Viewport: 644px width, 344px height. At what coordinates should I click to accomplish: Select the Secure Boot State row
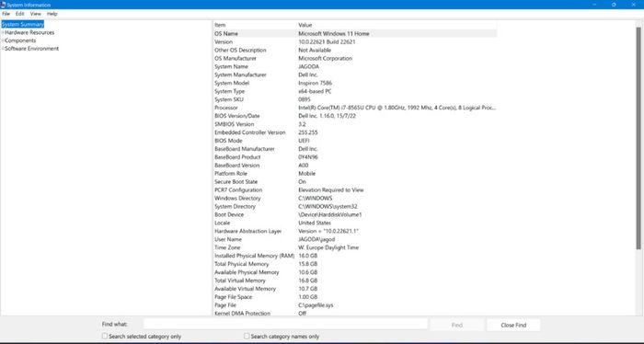pos(355,181)
